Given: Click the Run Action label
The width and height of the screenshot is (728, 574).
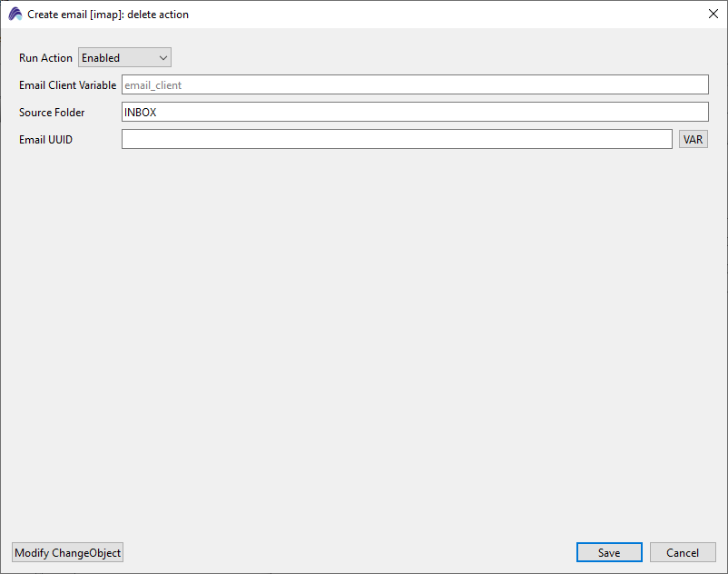Looking at the screenshot, I should click(45, 58).
